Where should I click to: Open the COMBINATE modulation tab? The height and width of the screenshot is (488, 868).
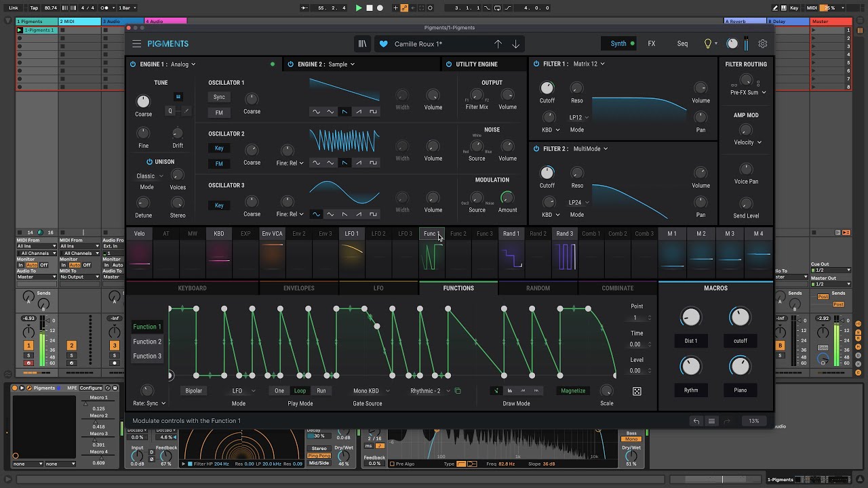point(618,288)
